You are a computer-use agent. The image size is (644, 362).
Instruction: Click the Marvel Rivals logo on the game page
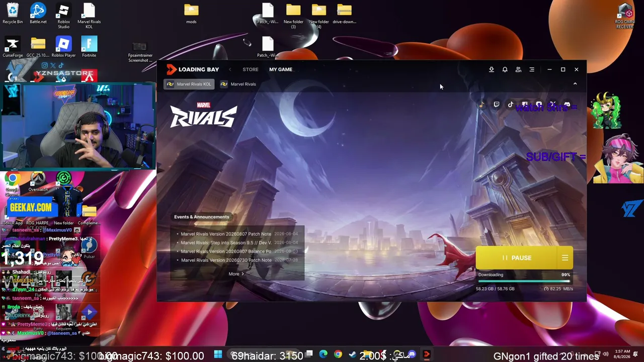[203, 115]
